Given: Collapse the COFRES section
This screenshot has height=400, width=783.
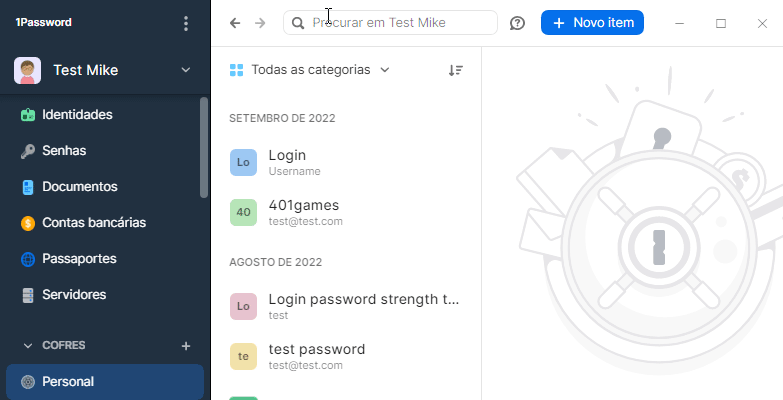Looking at the screenshot, I should pos(28,346).
